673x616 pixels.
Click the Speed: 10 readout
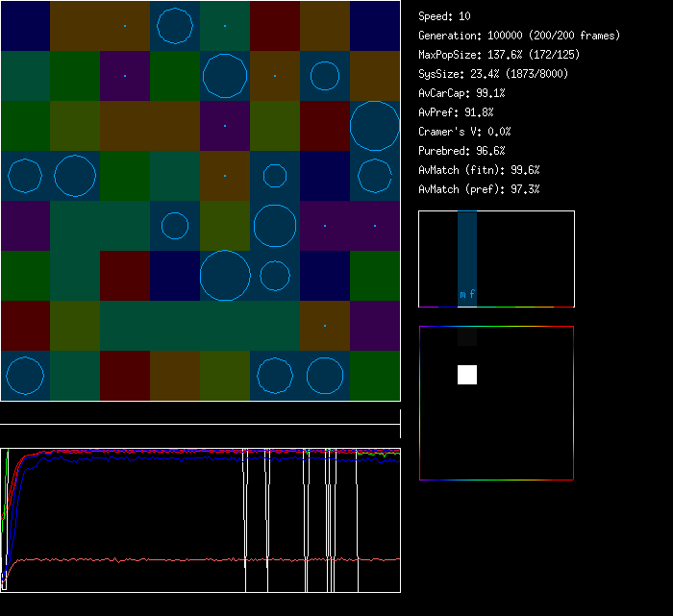pyautogui.click(x=444, y=16)
